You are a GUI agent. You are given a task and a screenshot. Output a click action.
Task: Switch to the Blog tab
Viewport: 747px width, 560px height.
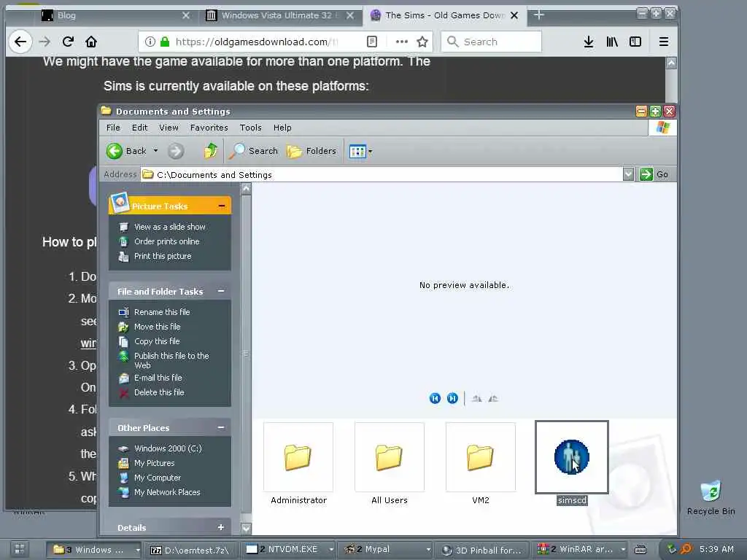pos(115,15)
